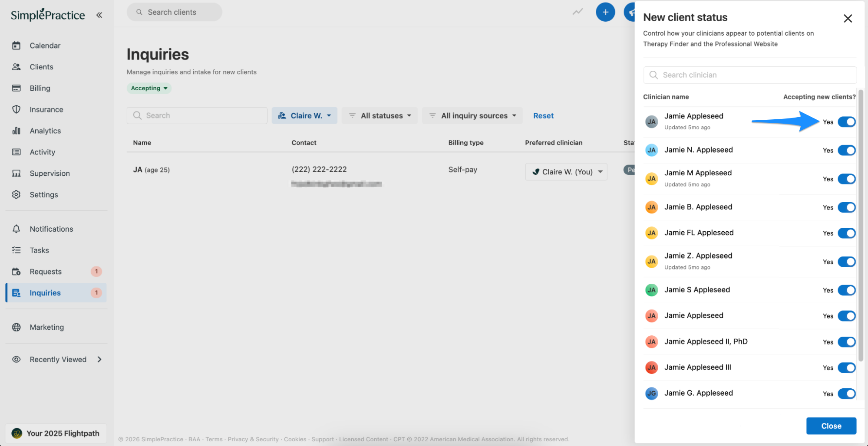The height and width of the screenshot is (446, 868).
Task: Click Jamie S Appleseed green avatar
Action: (651, 290)
